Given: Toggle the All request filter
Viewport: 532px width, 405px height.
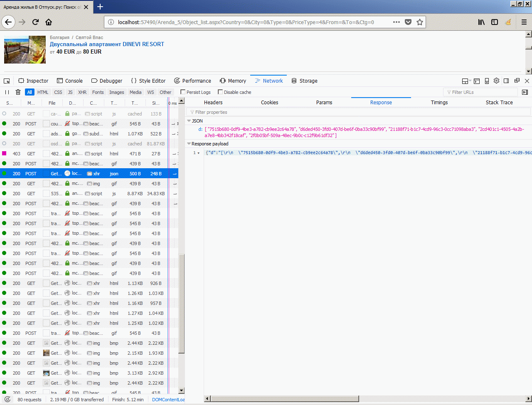Looking at the screenshot, I should pyautogui.click(x=30, y=92).
